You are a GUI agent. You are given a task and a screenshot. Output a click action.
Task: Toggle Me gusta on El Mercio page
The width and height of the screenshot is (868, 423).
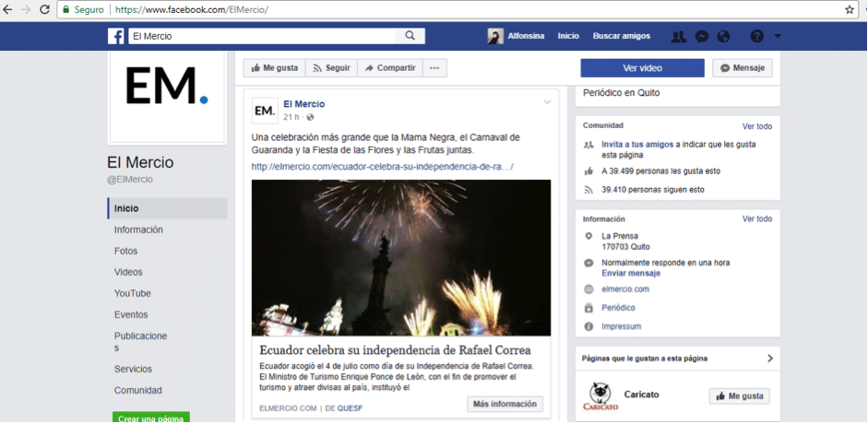click(x=274, y=68)
